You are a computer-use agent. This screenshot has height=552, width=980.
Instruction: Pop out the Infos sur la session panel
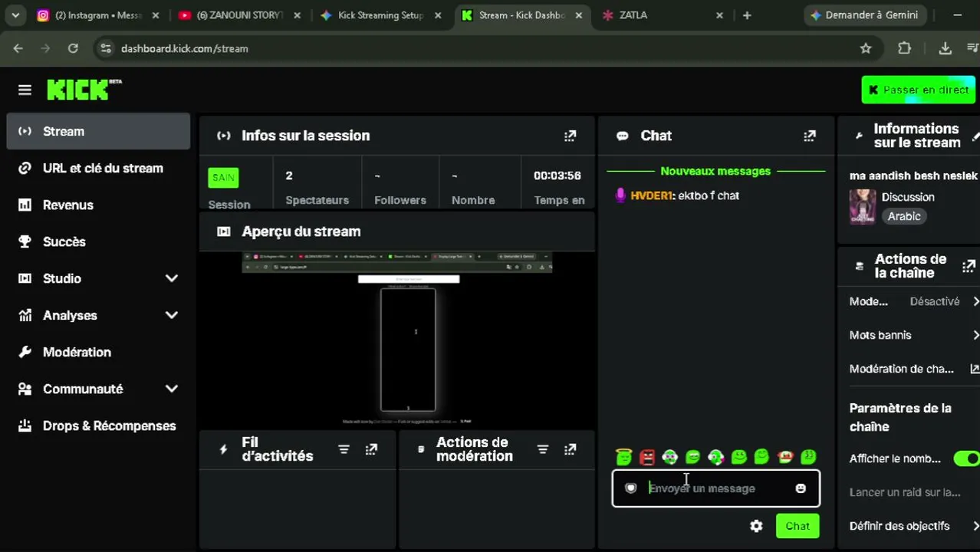tap(570, 136)
